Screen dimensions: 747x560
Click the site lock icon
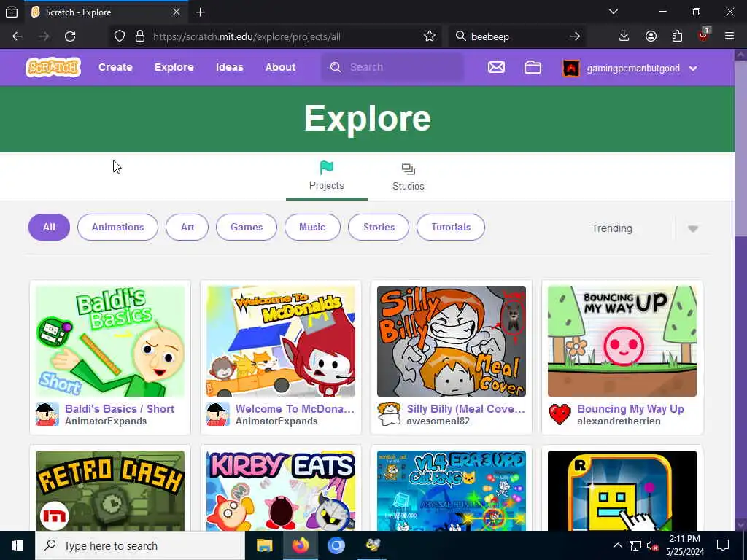coord(139,36)
